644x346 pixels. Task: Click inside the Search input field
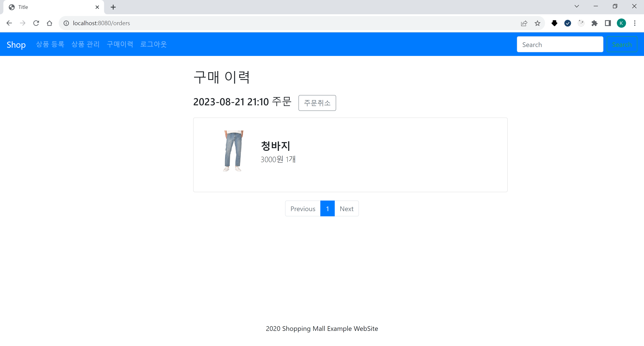click(560, 44)
